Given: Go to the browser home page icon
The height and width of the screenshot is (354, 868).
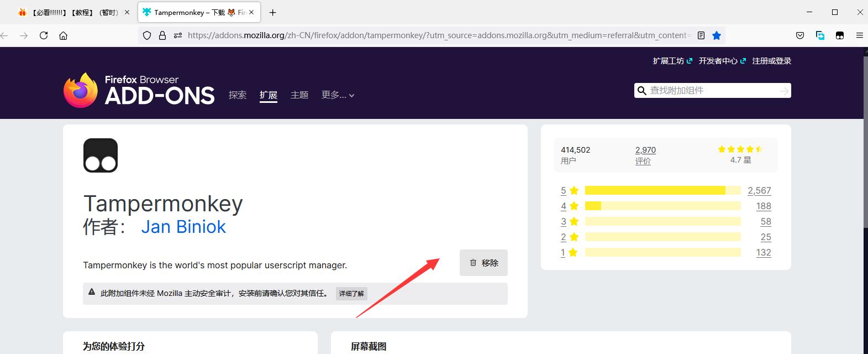Looking at the screenshot, I should (64, 35).
